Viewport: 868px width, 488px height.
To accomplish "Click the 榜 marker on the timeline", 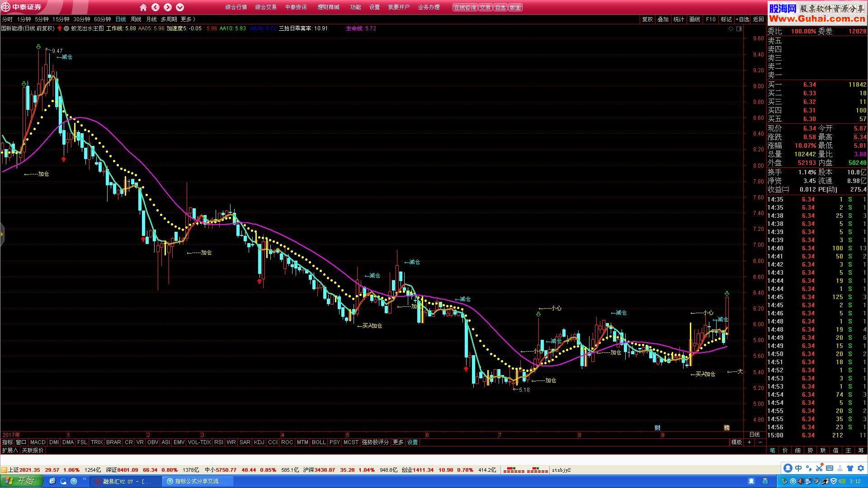I will pyautogui.click(x=727, y=427).
